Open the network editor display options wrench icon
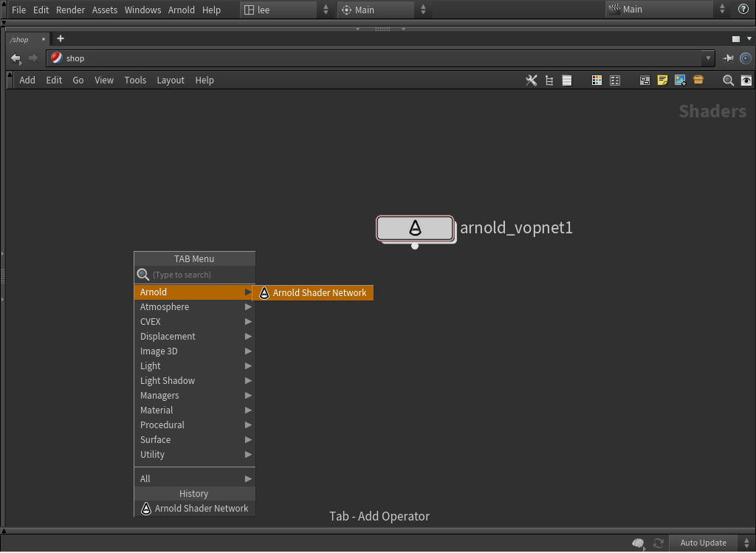The height and width of the screenshot is (553, 756). [532, 80]
